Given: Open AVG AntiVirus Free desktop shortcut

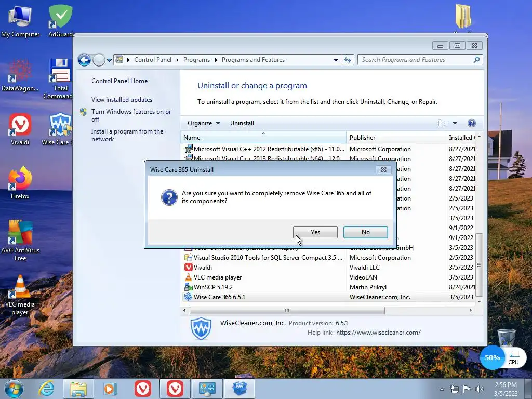Looking at the screenshot, I should pyautogui.click(x=20, y=241).
